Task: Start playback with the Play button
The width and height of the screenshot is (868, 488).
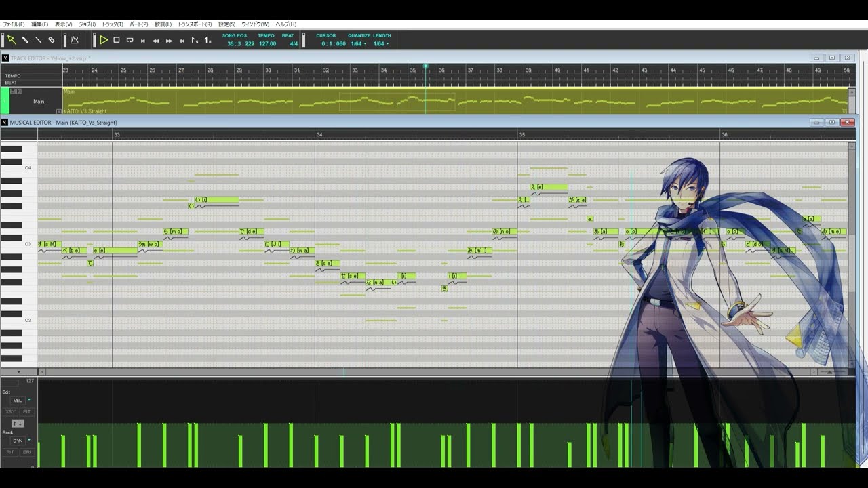Action: coord(104,40)
